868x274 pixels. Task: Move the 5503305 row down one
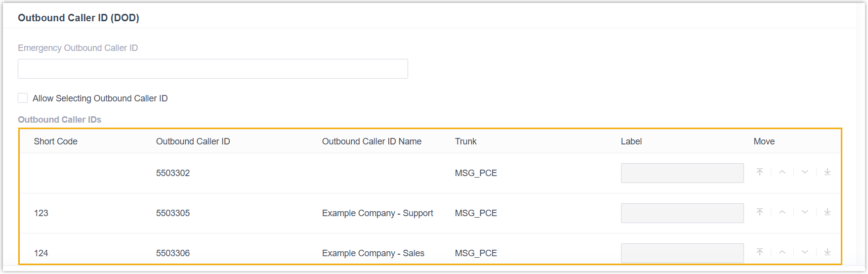805,212
